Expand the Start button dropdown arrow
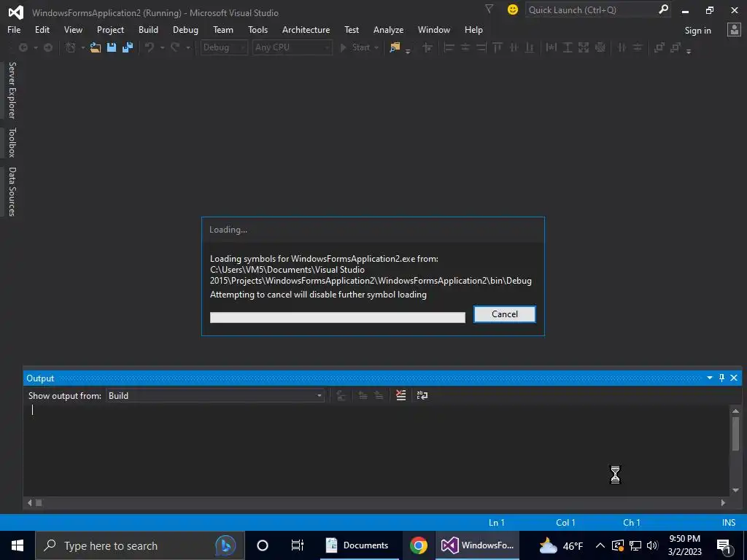 tap(376, 47)
